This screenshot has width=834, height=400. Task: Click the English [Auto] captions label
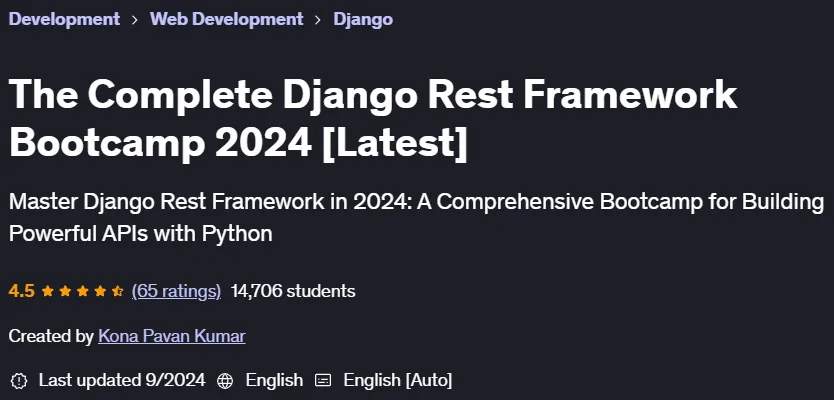tap(398, 380)
